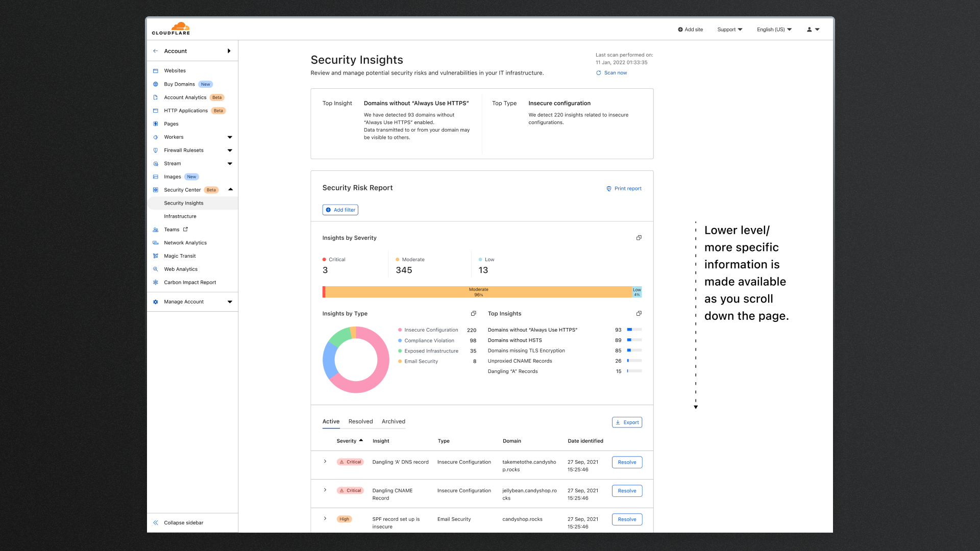Switch to the Resolved tab
The height and width of the screenshot is (551, 980).
coord(360,421)
